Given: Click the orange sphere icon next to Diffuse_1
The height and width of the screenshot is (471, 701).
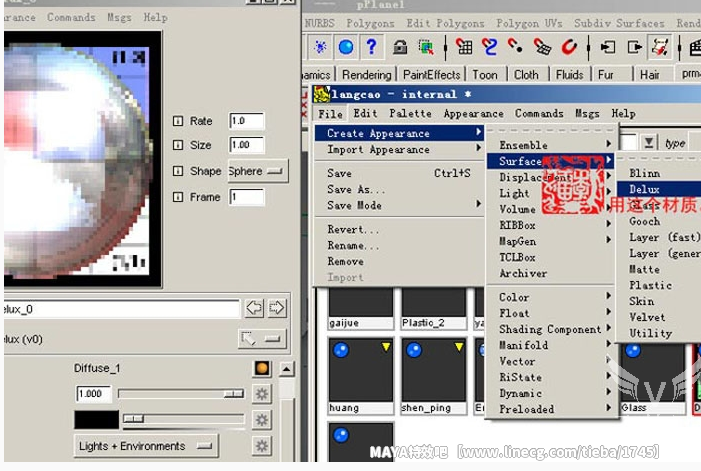Looking at the screenshot, I should [262, 368].
